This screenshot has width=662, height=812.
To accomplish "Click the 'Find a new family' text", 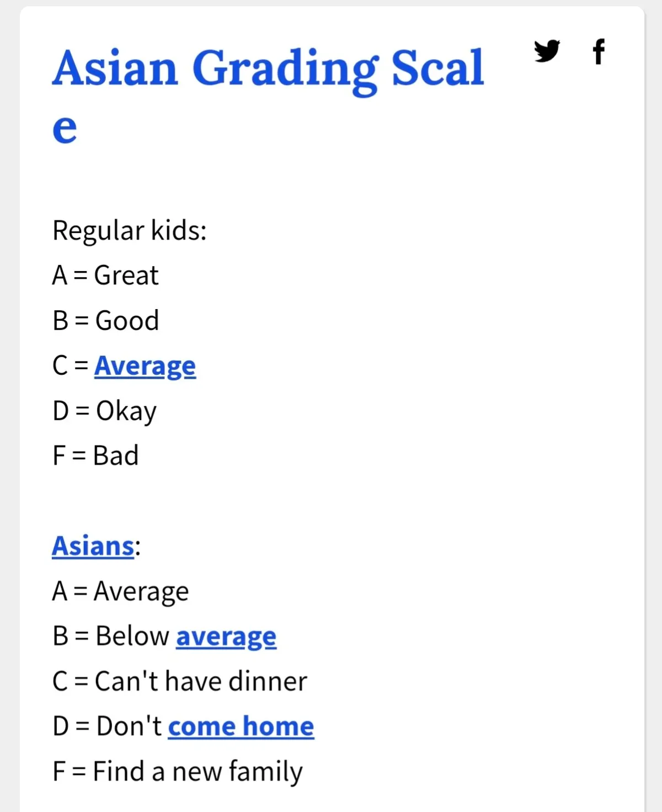I will [197, 772].
